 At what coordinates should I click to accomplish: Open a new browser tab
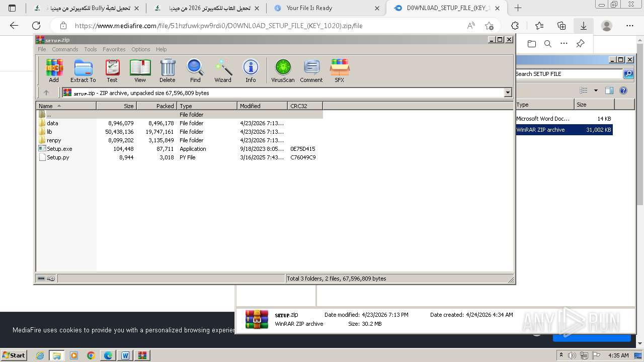pos(518,8)
